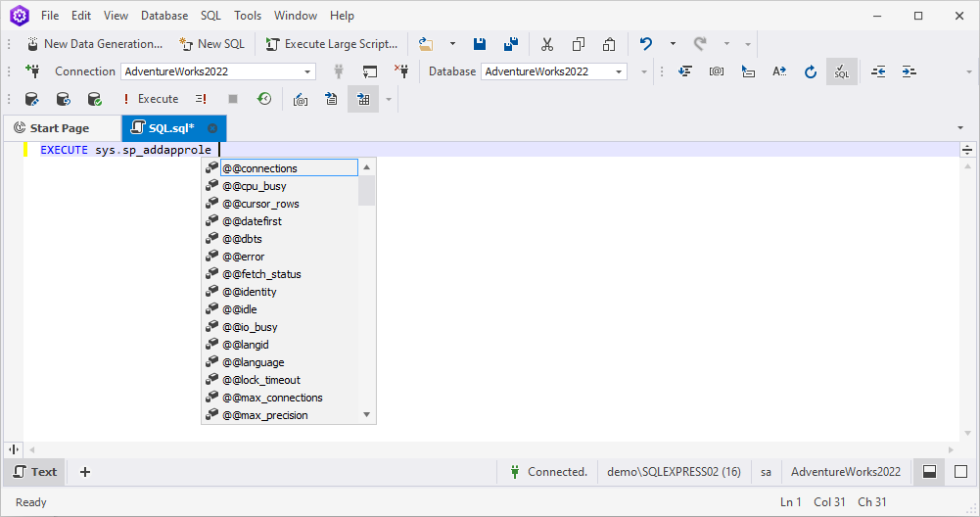Click the database with pencil icon
This screenshot has height=517, width=980.
tap(31, 99)
